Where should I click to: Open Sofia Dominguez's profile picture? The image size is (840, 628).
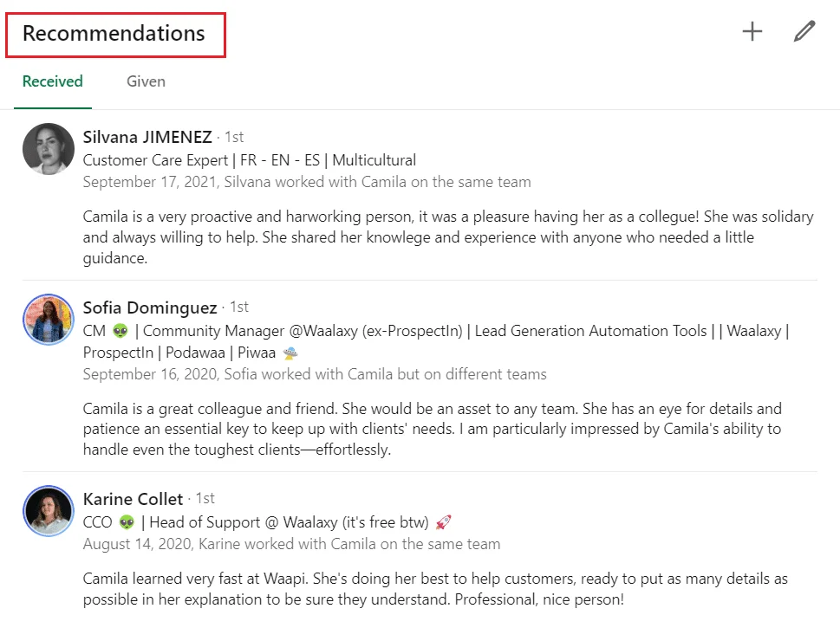(49, 319)
